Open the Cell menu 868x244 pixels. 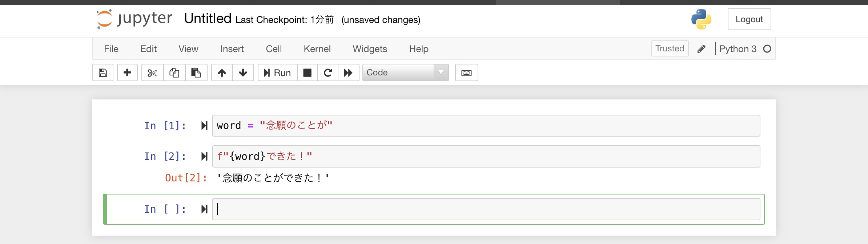[x=274, y=49]
